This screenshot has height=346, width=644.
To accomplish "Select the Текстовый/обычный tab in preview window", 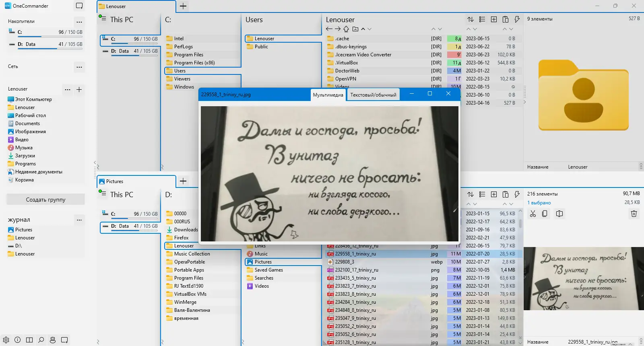I will (373, 95).
